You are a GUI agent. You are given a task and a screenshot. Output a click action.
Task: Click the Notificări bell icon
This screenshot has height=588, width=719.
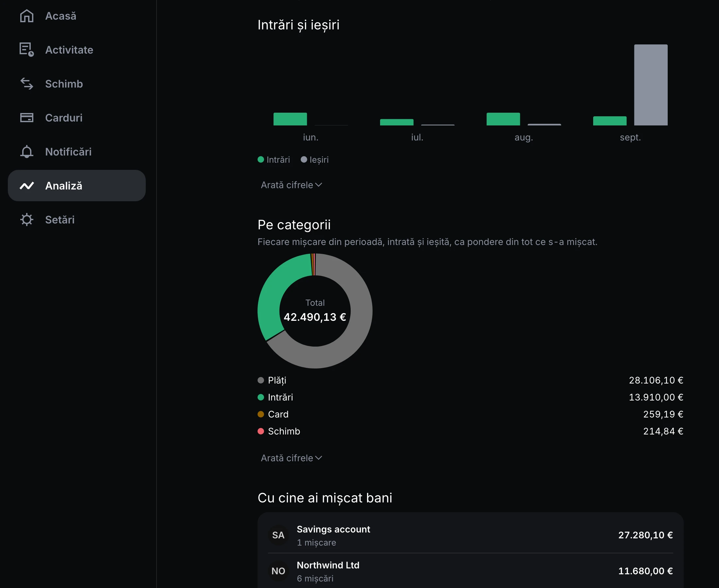coord(27,151)
